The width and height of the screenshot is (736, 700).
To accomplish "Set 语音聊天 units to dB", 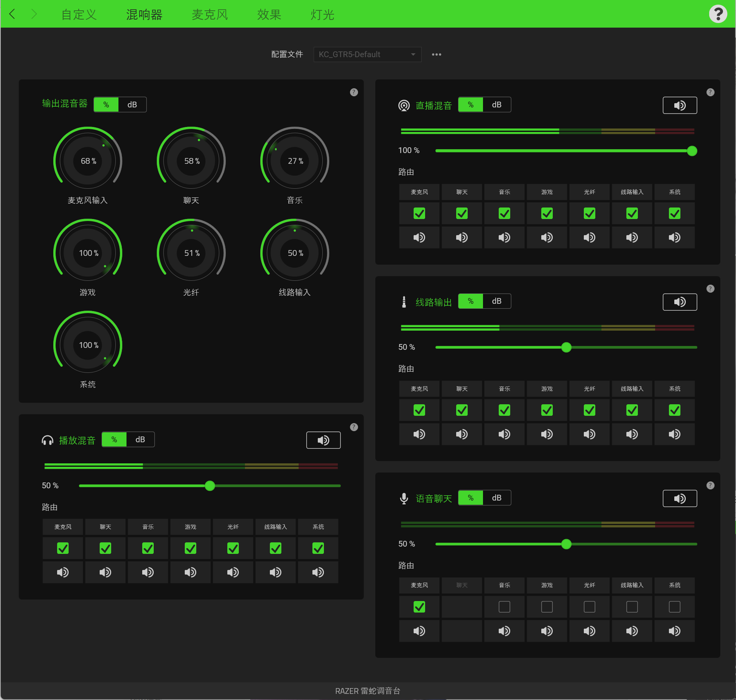I will pyautogui.click(x=496, y=498).
